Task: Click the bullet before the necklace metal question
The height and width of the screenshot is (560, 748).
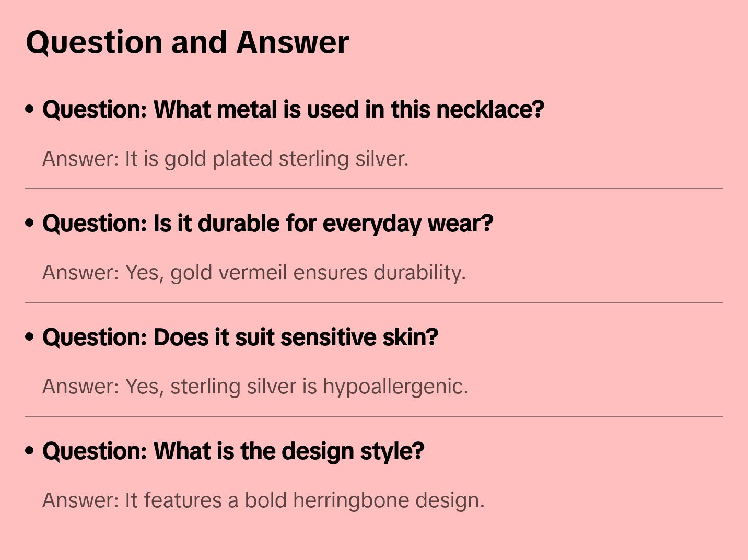Action: pos(30,109)
